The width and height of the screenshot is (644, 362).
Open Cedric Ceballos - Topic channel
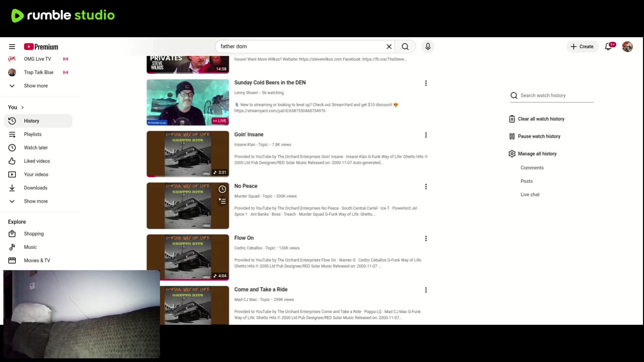[x=255, y=248]
